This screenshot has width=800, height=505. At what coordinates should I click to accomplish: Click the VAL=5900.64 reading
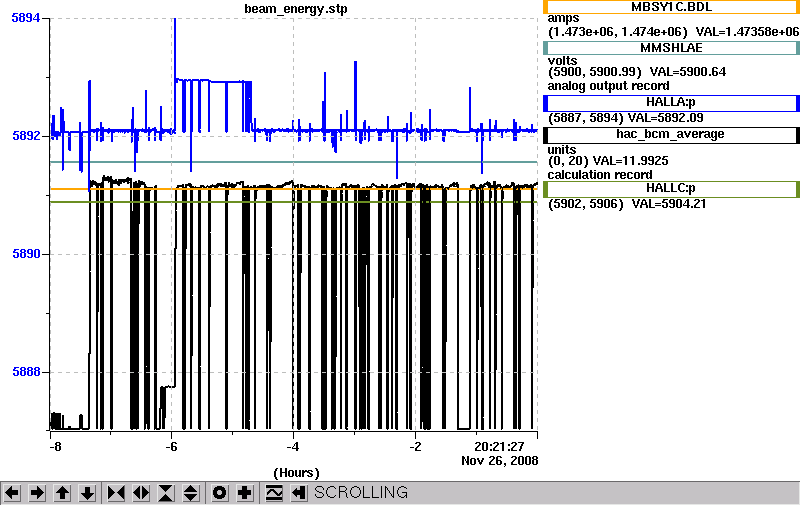[688, 72]
